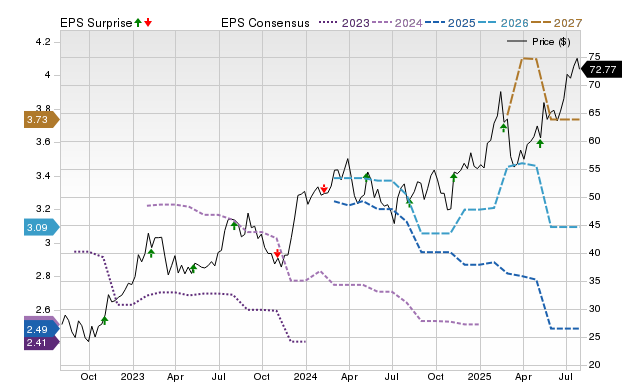This screenshot has width=640, height=382.
Task: Click the 2024 label on the time axis
Action: 306,376
